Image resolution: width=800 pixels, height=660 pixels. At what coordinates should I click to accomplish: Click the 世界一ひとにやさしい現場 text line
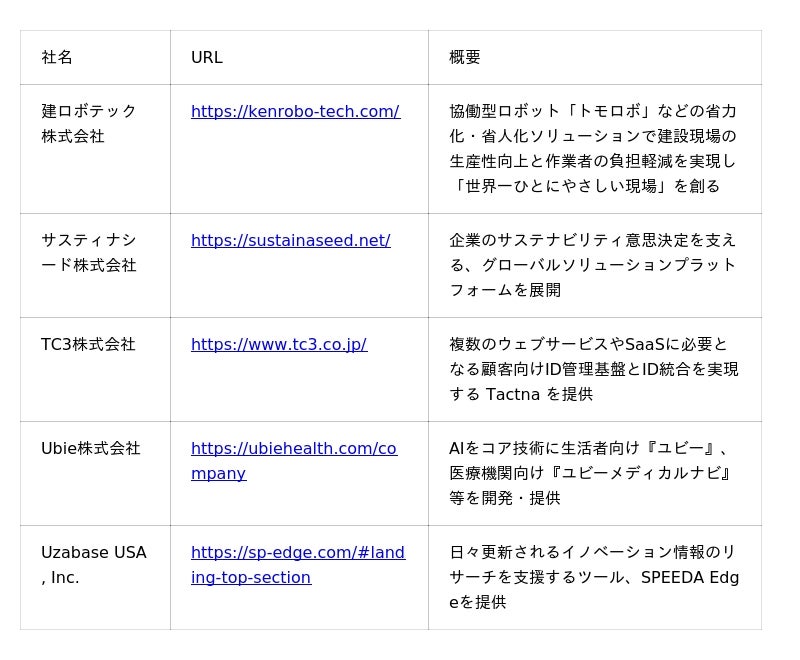pyautogui.click(x=584, y=186)
